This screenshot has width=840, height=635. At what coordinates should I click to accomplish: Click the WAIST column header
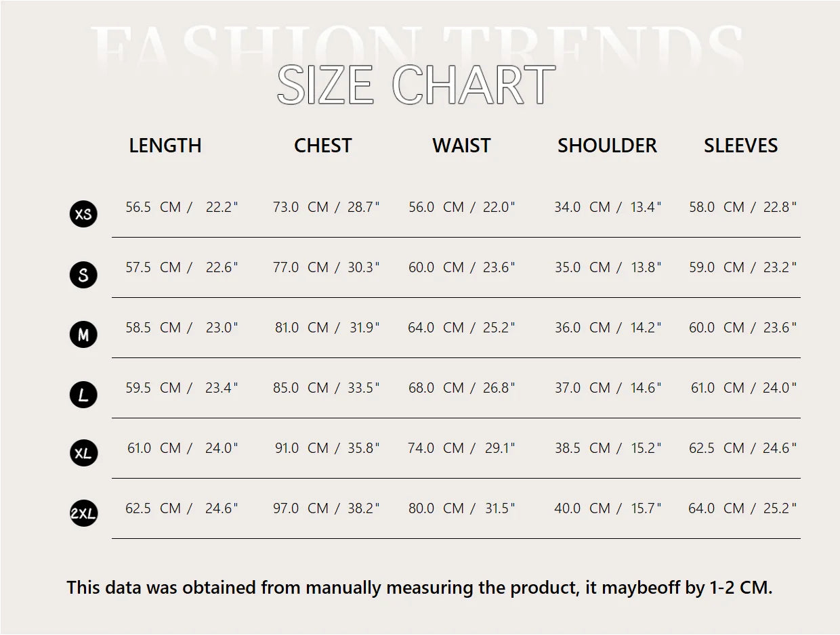(461, 146)
